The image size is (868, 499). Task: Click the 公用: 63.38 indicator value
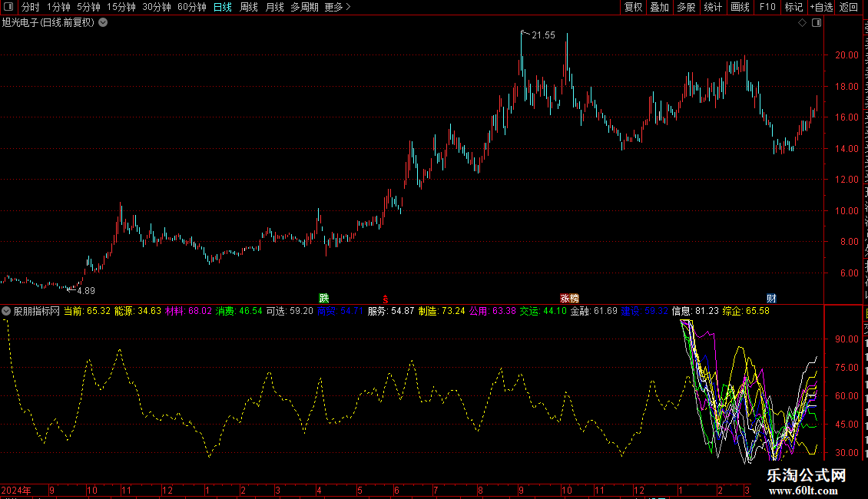pos(492,311)
